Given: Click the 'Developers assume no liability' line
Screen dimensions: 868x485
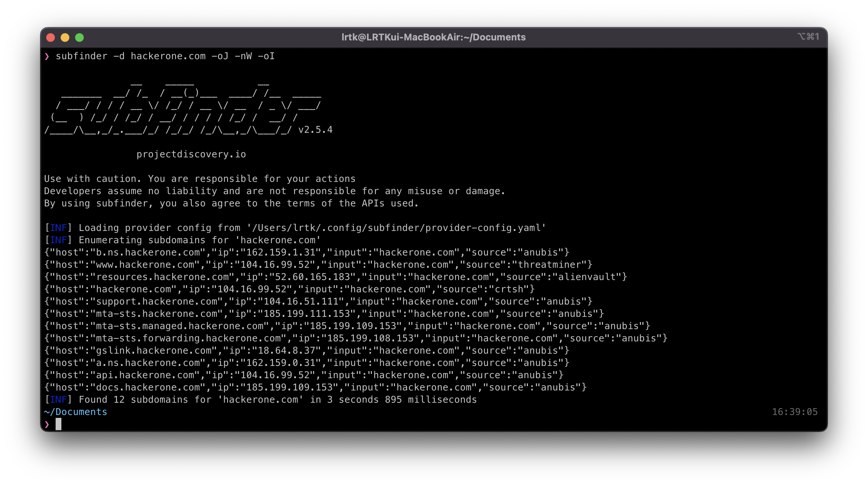Looking at the screenshot, I should (274, 191).
